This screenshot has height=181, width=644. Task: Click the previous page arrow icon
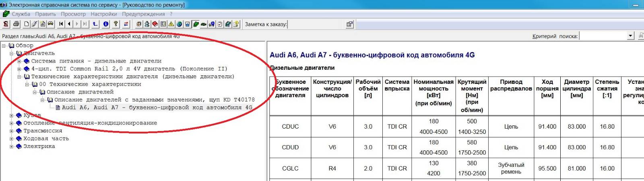click(69, 24)
